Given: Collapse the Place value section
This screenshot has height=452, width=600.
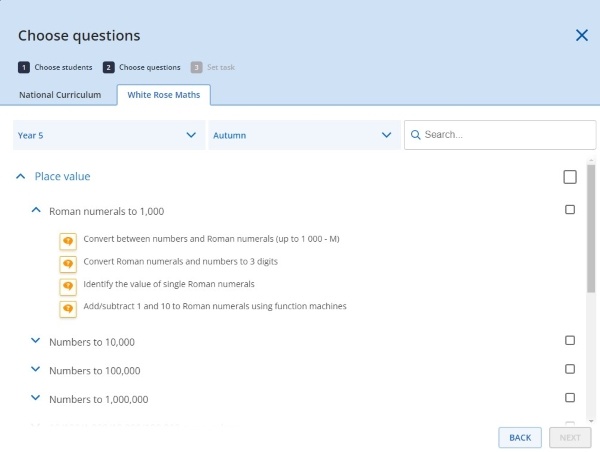Looking at the screenshot, I should click(x=21, y=177).
